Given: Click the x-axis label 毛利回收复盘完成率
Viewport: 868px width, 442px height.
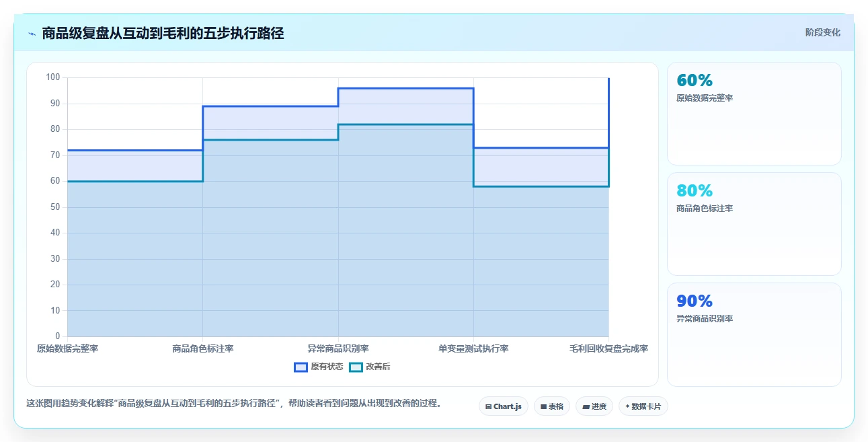Looking at the screenshot, I should [608, 348].
